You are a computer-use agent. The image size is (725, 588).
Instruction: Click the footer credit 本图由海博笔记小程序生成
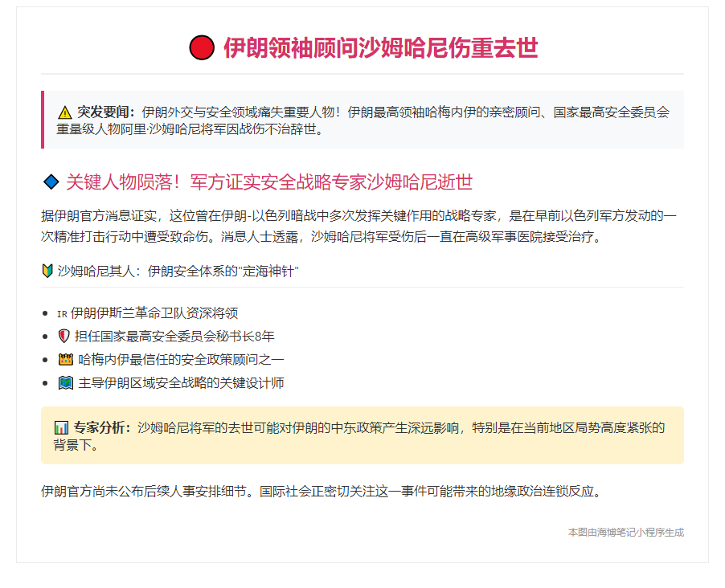point(625,533)
